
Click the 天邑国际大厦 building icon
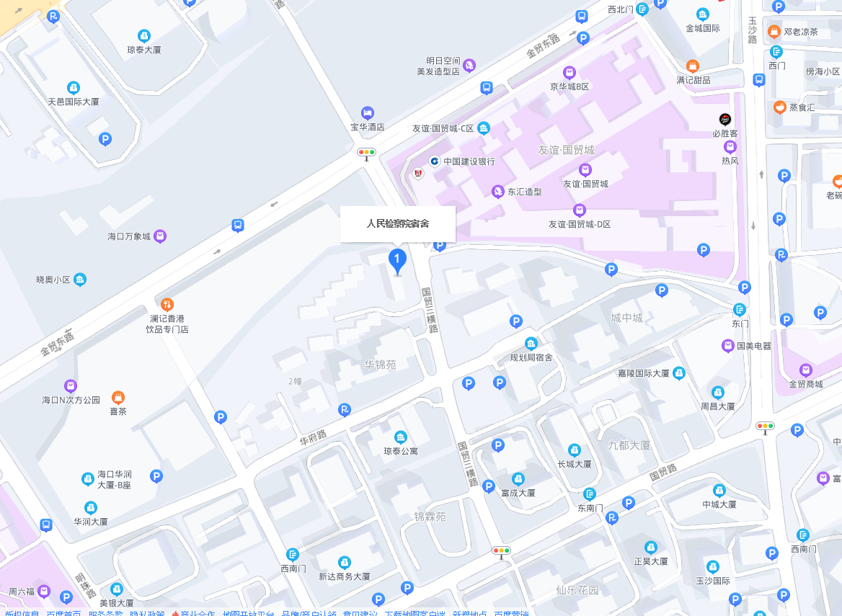(74, 88)
